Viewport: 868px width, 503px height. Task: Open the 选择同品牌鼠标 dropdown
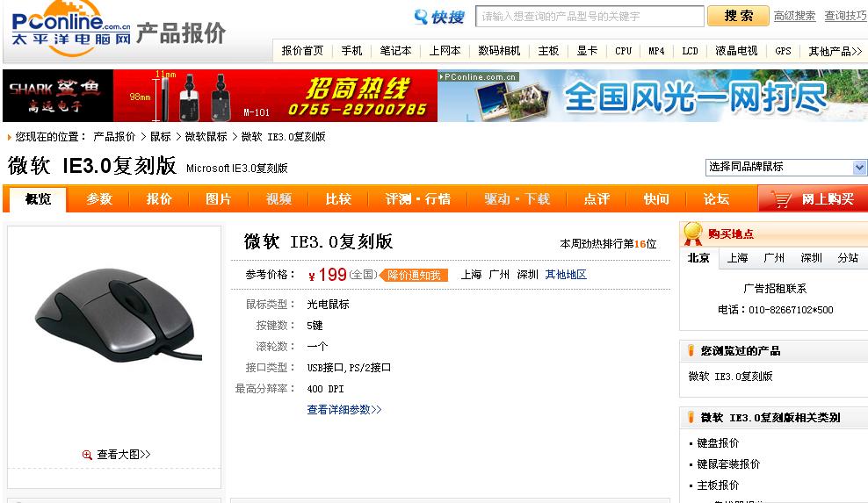[785, 167]
